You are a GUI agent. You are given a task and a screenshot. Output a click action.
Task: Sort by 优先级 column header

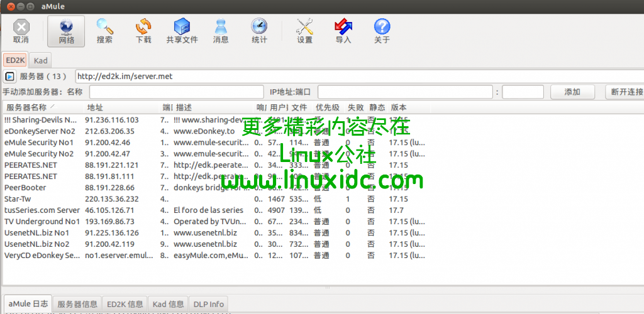click(328, 107)
